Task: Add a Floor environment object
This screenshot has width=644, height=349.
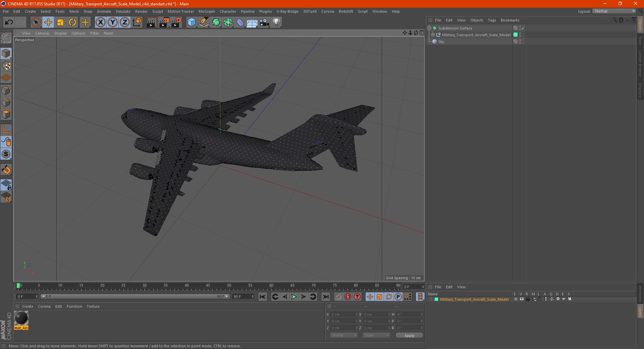Action: coord(252,22)
